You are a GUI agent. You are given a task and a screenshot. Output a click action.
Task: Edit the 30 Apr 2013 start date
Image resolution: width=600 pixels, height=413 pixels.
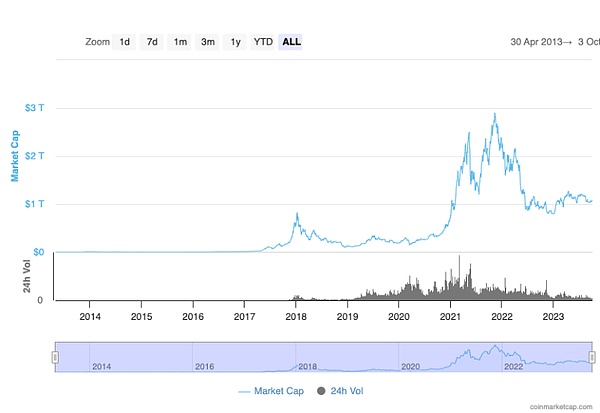point(540,42)
